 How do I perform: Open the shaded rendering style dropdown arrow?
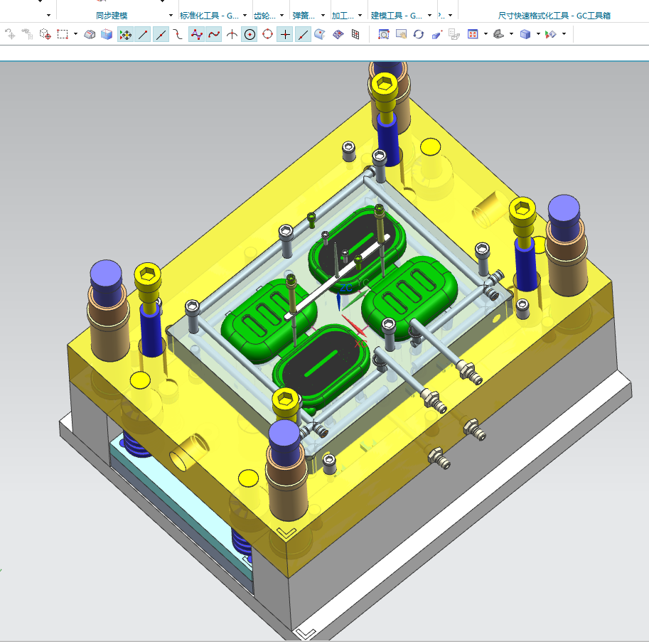[538, 34]
